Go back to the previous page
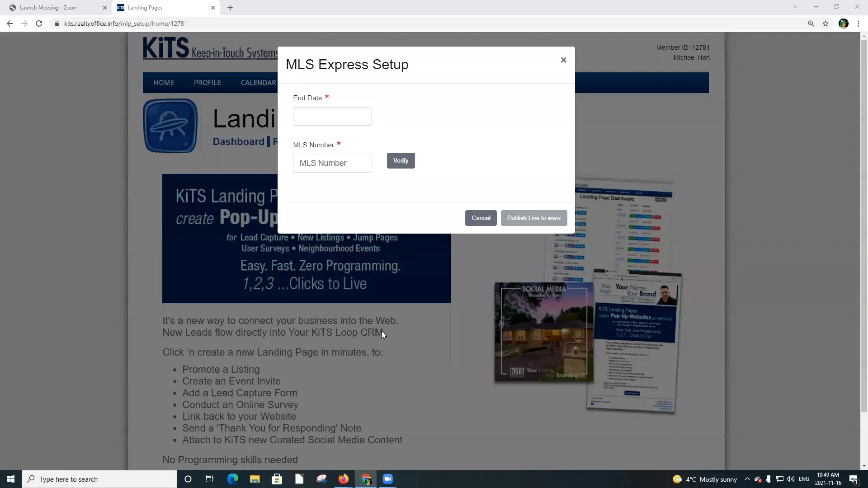Viewport: 868px width, 488px height. point(10,23)
